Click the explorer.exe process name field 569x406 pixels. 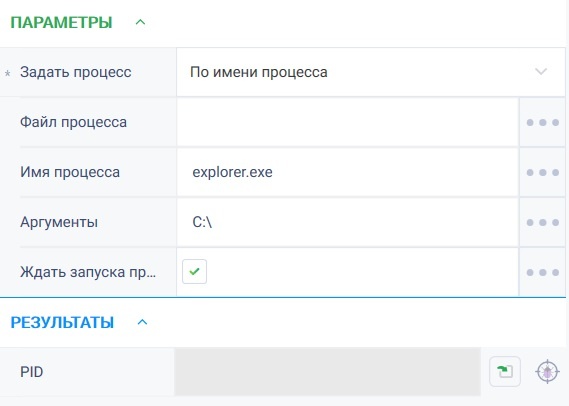[x=347, y=172]
